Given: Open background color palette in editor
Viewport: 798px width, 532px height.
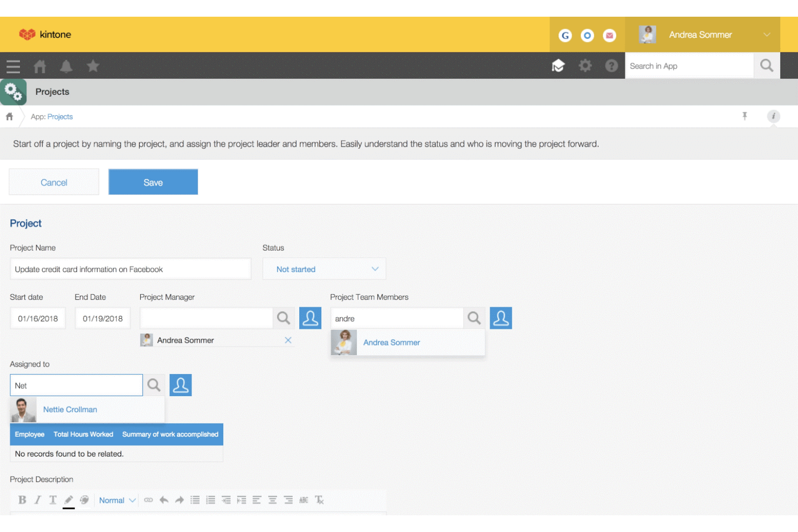Looking at the screenshot, I should (x=85, y=500).
